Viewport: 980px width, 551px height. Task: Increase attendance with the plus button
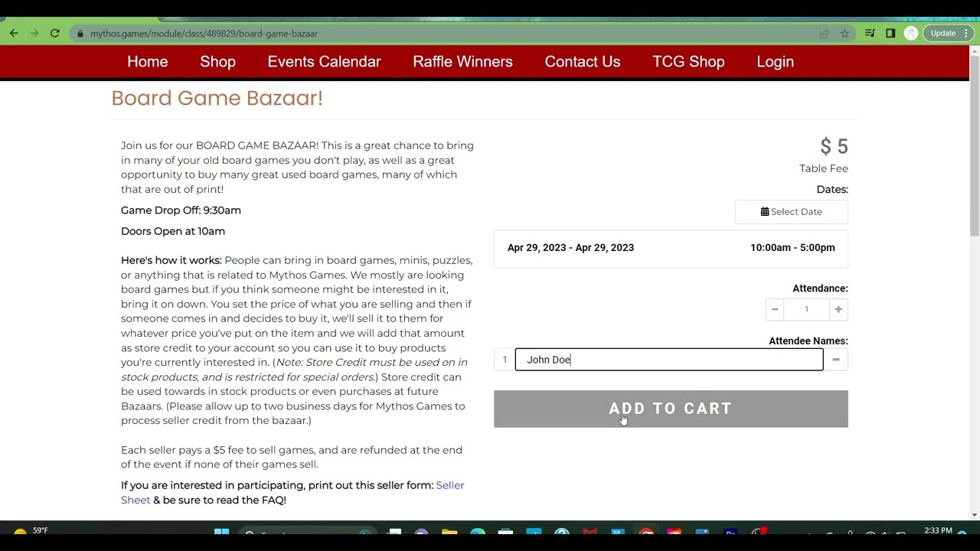coord(838,309)
